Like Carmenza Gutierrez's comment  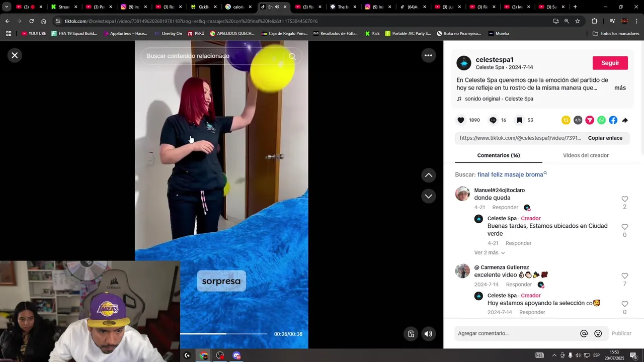pos(624,276)
